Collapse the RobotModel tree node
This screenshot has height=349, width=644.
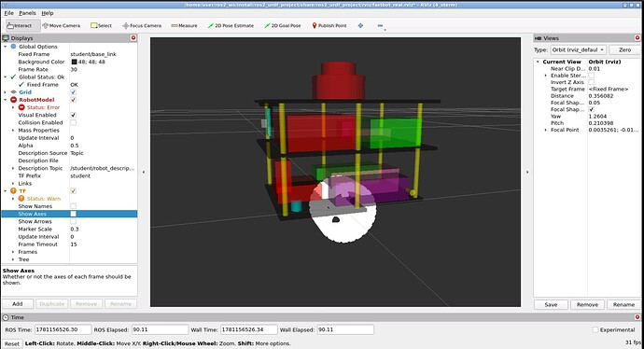[x=6, y=100]
